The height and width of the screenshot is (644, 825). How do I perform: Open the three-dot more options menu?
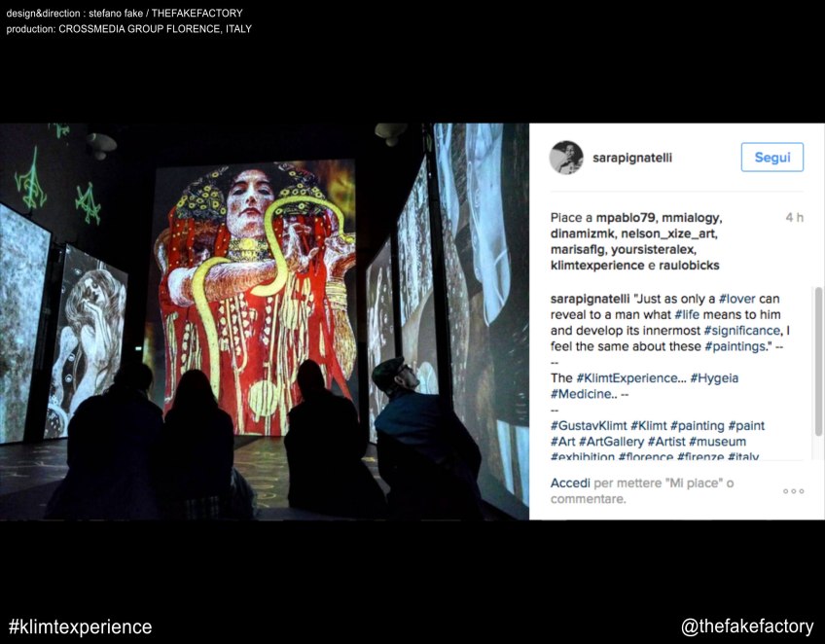[794, 491]
